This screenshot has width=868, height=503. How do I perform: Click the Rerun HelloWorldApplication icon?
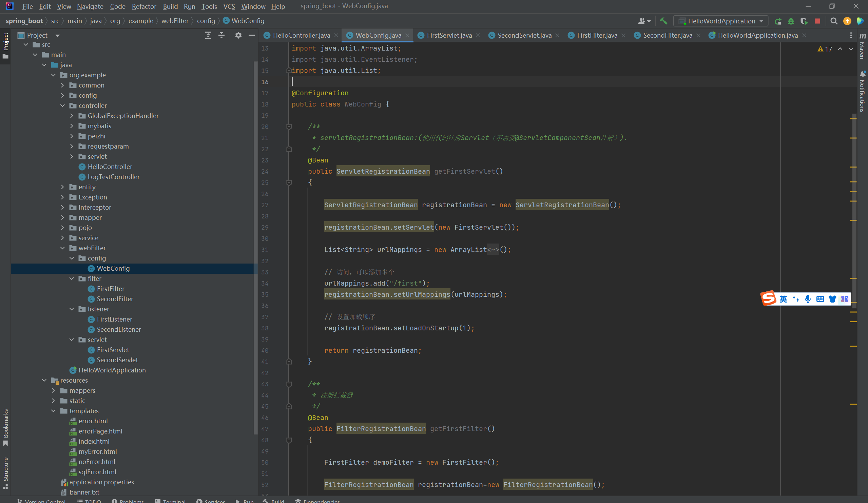coord(778,21)
